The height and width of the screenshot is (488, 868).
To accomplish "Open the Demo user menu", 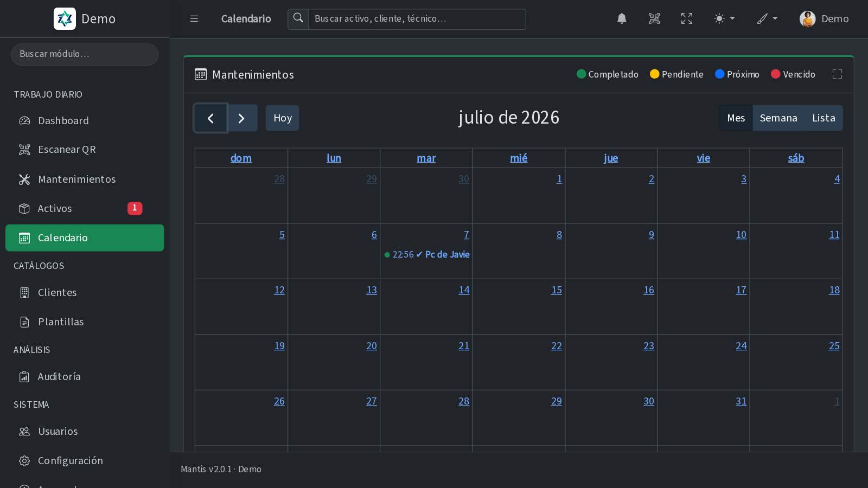I will click(824, 19).
